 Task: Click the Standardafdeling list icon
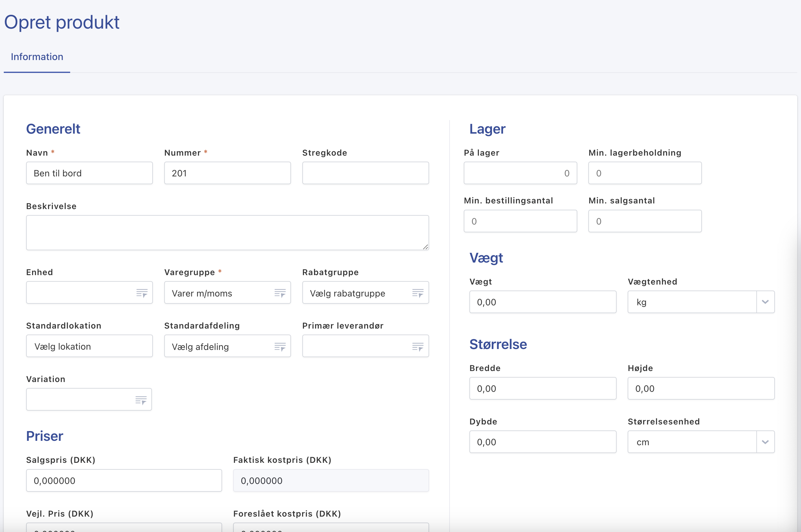click(x=280, y=346)
